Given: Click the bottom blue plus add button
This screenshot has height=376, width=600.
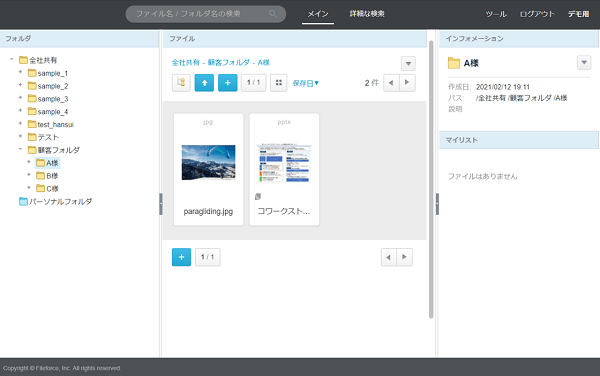Looking at the screenshot, I should [x=181, y=257].
